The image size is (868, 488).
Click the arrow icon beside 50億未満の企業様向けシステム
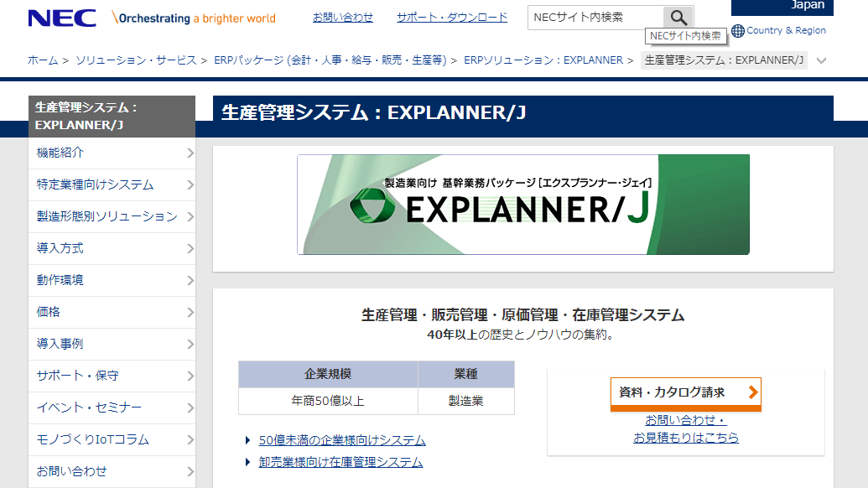click(246, 439)
